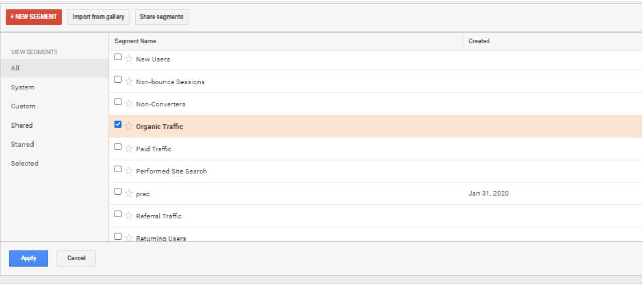Enable the Paid Traffic checkbox
The width and height of the screenshot is (644, 285).
[x=118, y=147]
